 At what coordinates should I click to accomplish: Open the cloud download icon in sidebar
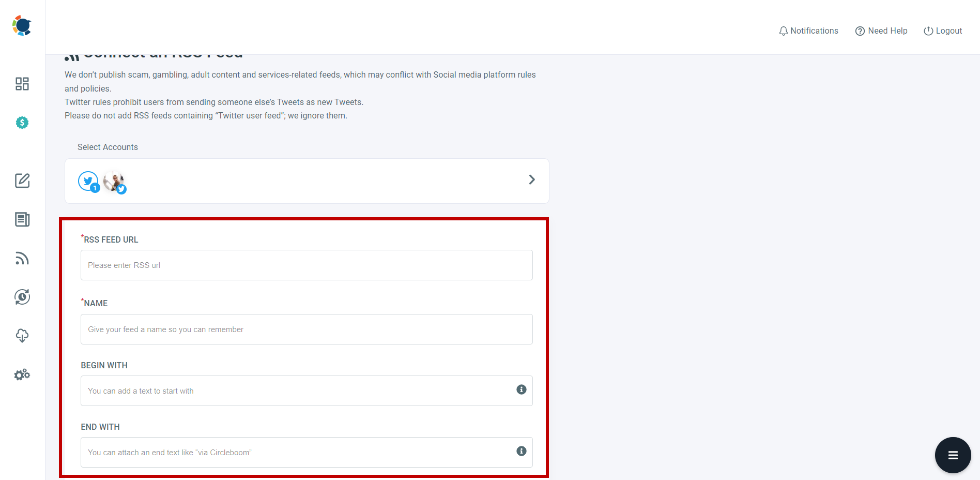point(22,336)
